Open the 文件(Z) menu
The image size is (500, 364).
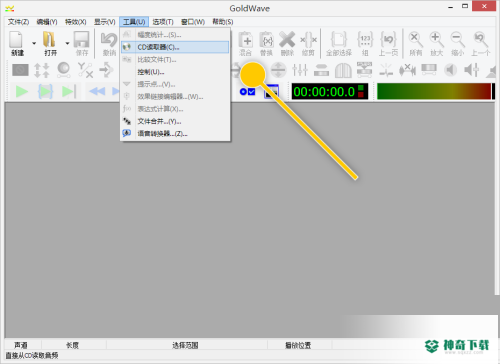click(18, 22)
